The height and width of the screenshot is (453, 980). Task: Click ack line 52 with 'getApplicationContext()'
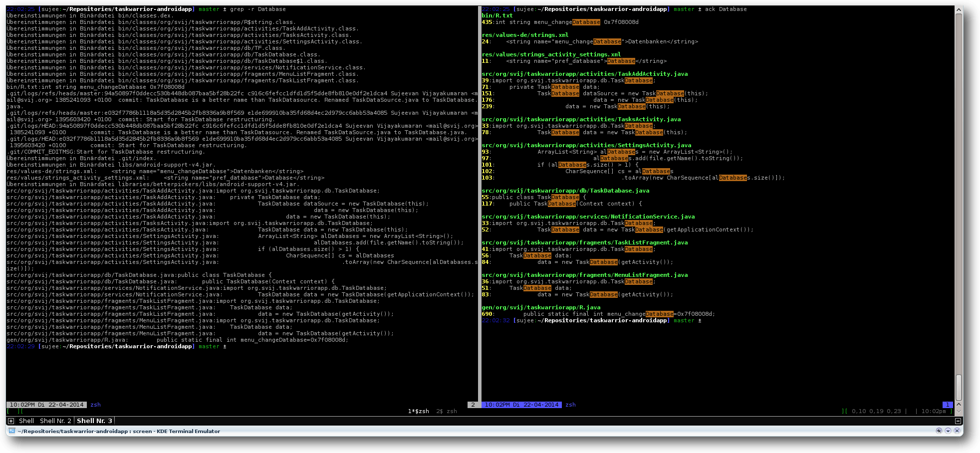pos(617,229)
